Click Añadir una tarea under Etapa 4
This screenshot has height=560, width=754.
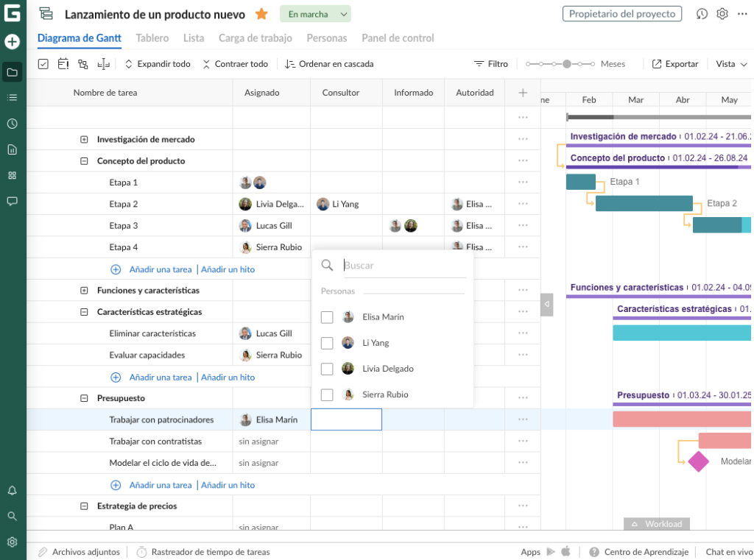160,269
